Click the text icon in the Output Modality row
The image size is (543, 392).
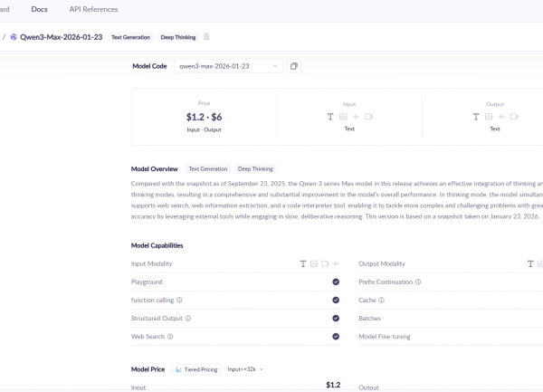point(530,263)
